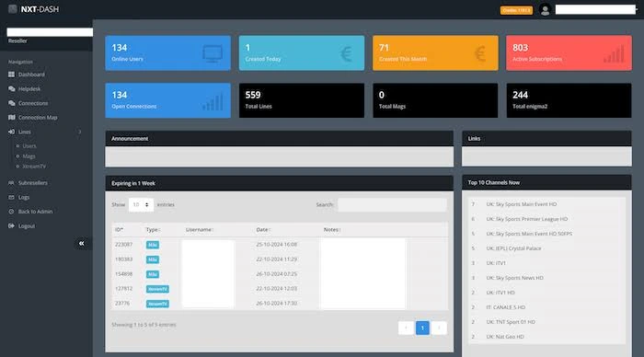Image resolution: width=644 pixels, height=357 pixels.
Task: Click the Mag badge in row 223087
Action: 153,245
